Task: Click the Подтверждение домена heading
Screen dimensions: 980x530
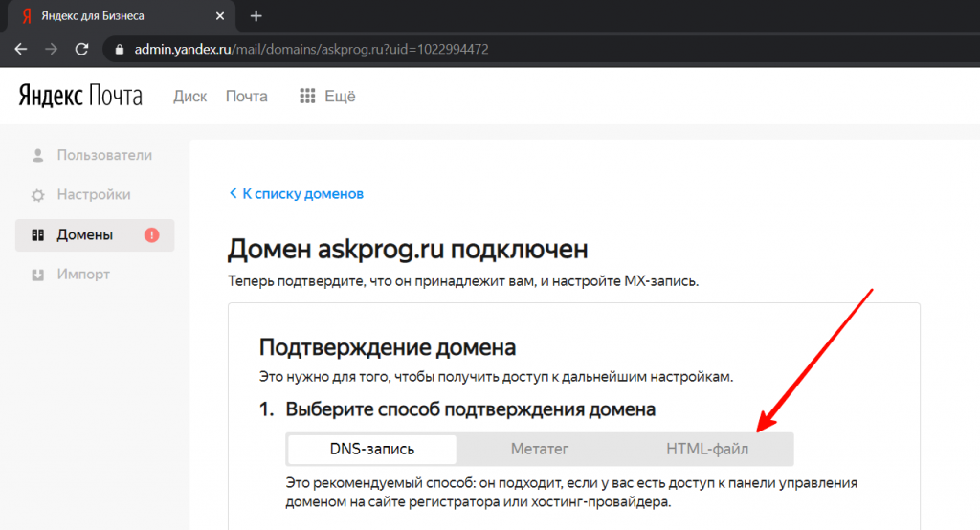Action: 388,347
